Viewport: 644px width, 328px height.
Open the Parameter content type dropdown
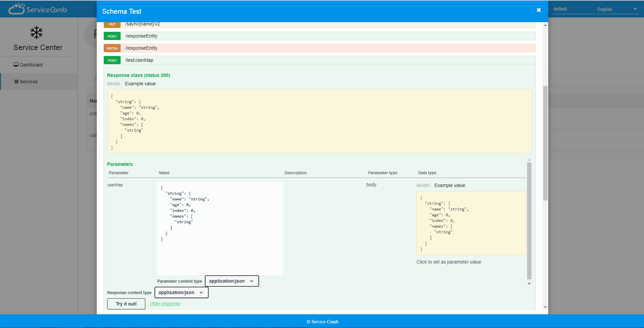click(231, 281)
